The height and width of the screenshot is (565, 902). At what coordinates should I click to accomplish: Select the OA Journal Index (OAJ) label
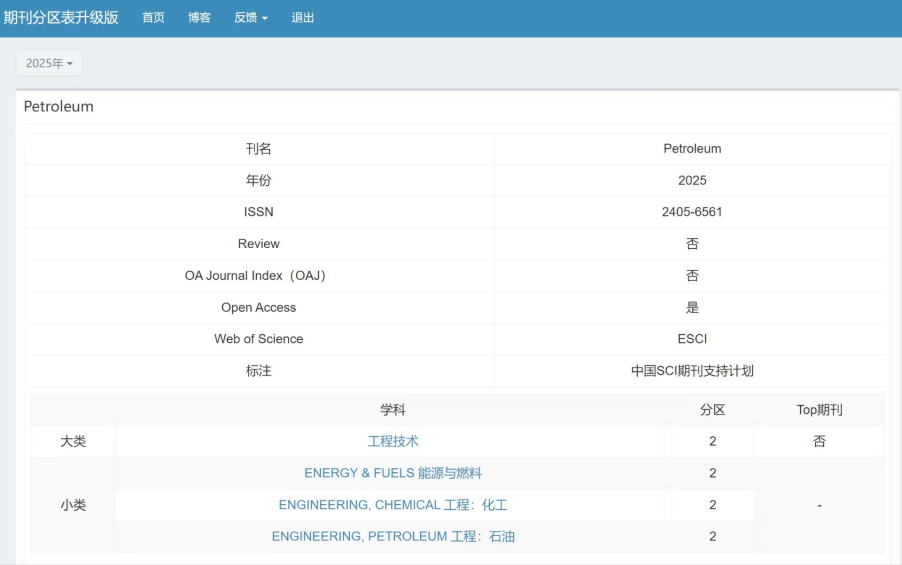point(258,276)
